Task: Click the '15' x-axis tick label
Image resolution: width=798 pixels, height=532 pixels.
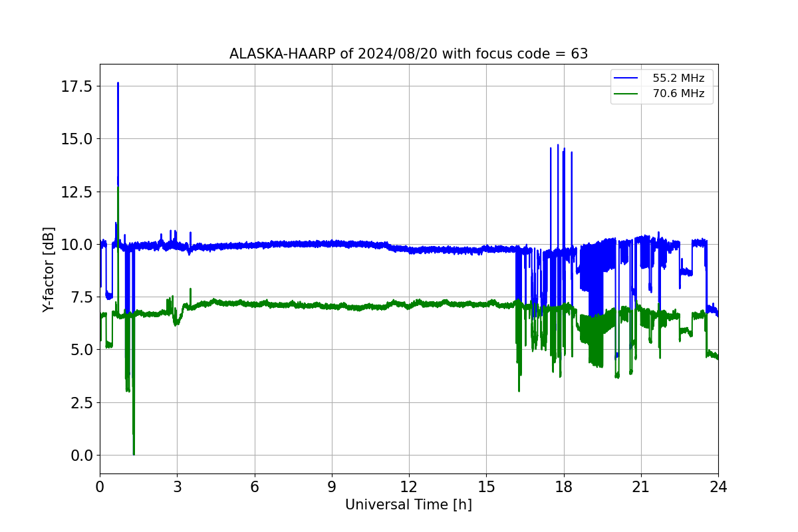Action: coord(486,487)
